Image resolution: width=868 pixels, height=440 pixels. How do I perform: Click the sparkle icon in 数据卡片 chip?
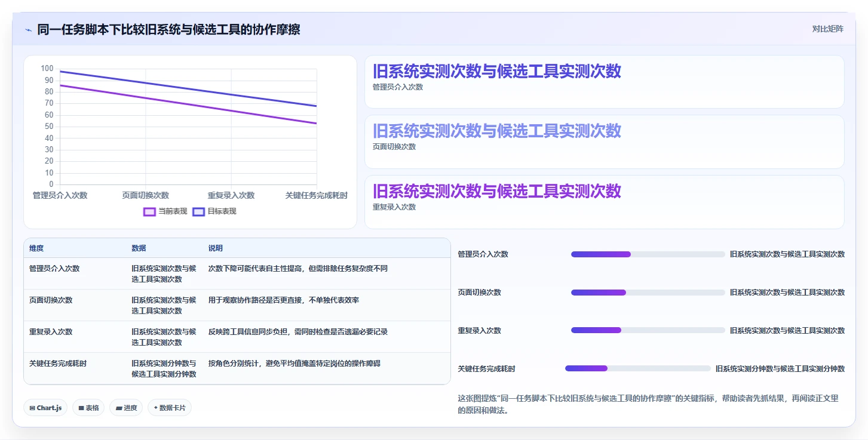click(156, 408)
